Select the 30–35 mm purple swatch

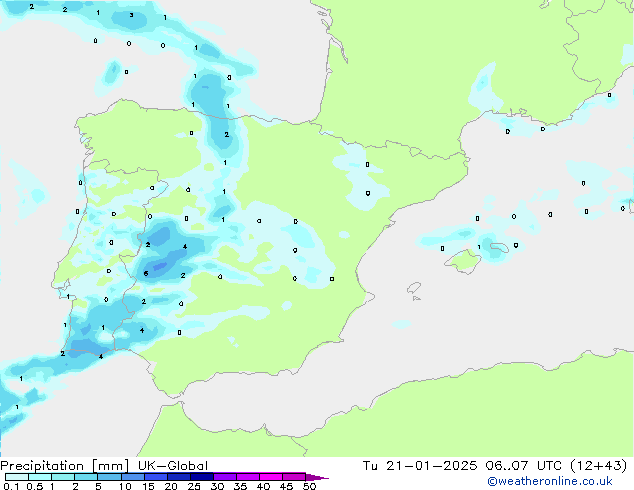coord(225,477)
